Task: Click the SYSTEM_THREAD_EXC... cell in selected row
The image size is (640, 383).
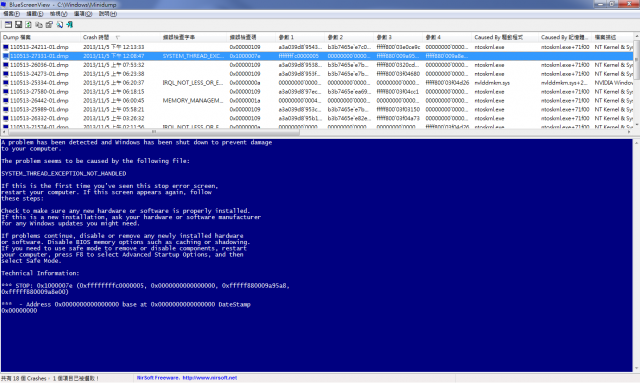Action: [x=193, y=56]
